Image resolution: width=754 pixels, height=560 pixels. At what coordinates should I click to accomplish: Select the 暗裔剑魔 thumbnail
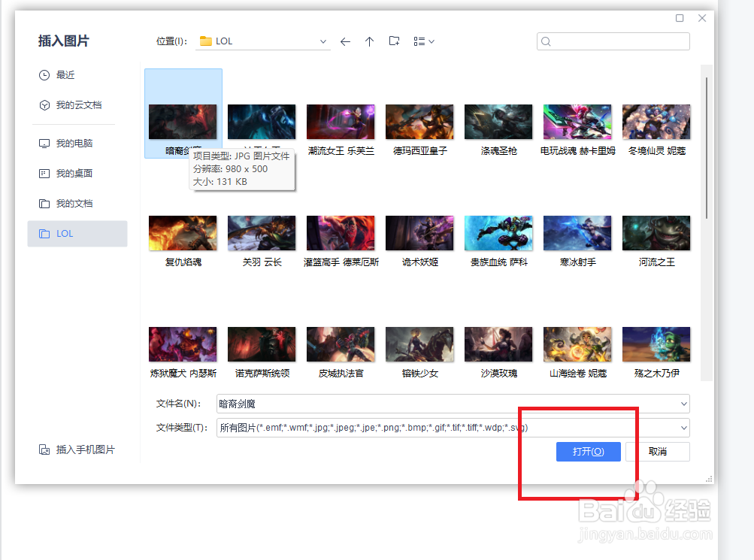point(183,122)
